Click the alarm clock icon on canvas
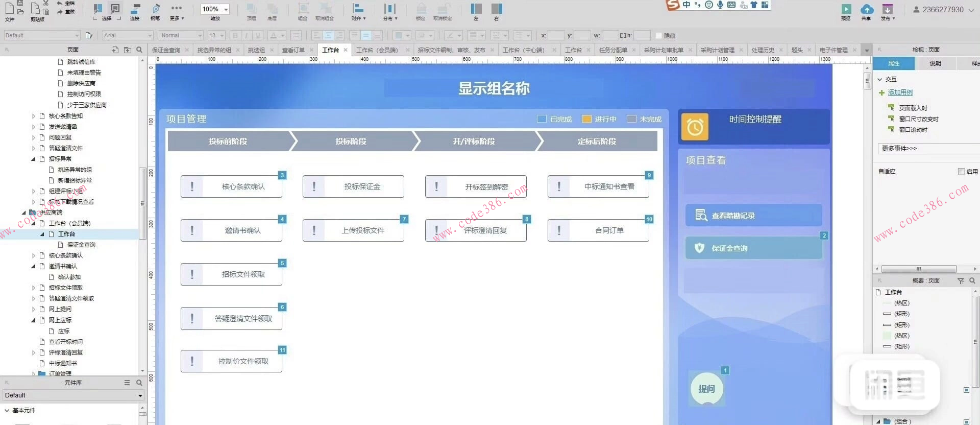980x425 pixels. click(695, 127)
